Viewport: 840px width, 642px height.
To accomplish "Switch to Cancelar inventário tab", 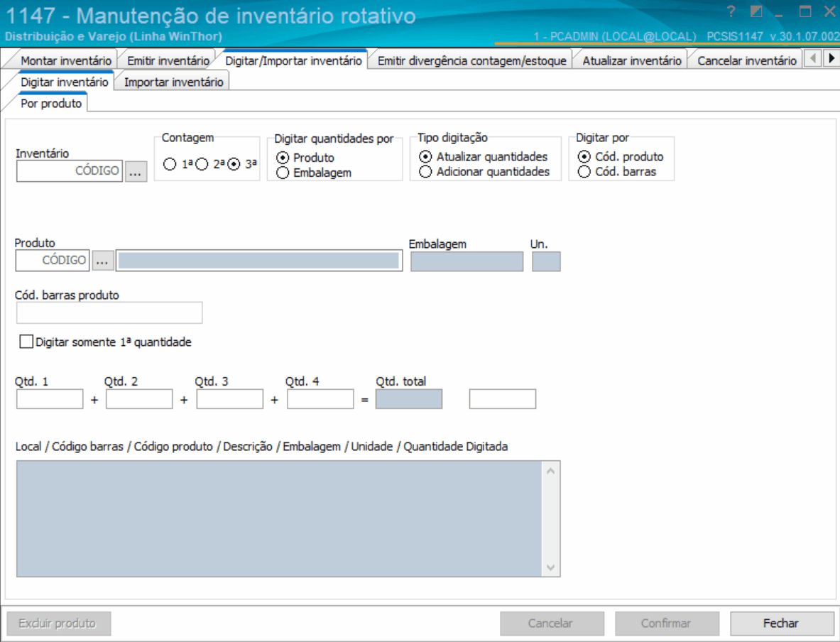I will (x=747, y=60).
